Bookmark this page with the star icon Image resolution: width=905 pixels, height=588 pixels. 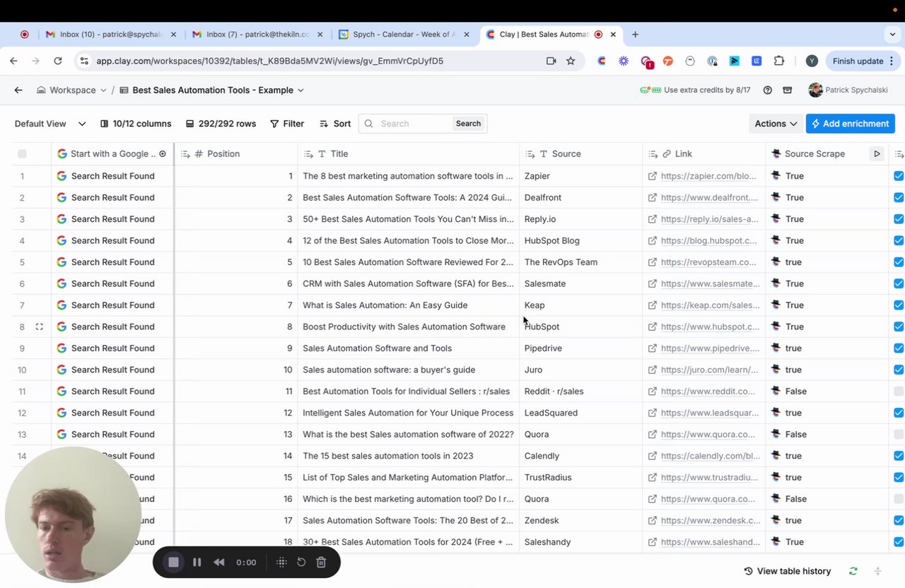coord(571,61)
